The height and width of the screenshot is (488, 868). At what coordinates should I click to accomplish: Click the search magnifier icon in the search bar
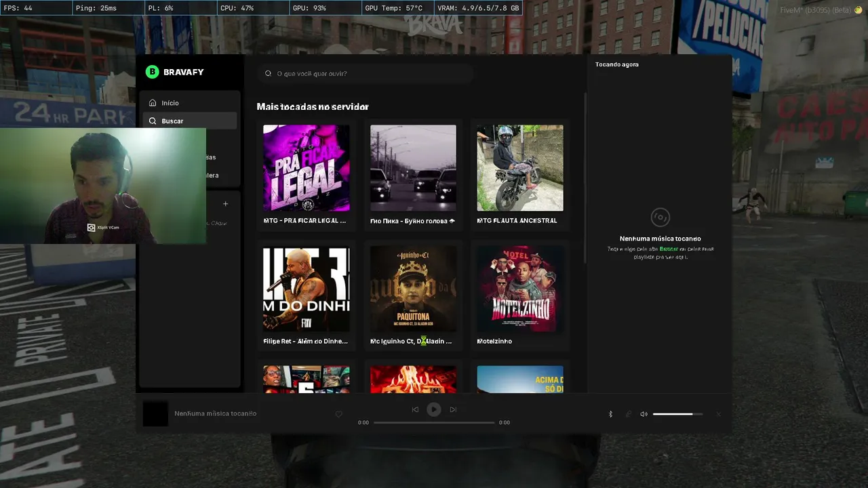[269, 73]
